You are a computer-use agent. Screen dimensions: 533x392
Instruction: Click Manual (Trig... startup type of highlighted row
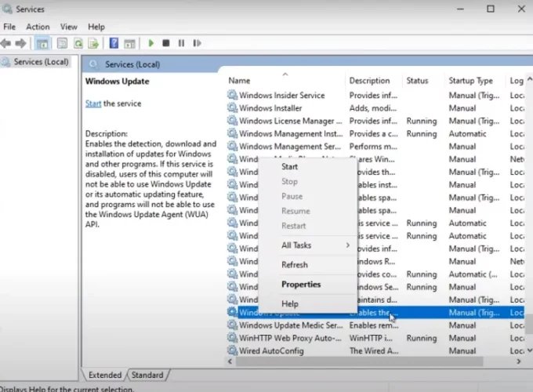[x=474, y=313]
